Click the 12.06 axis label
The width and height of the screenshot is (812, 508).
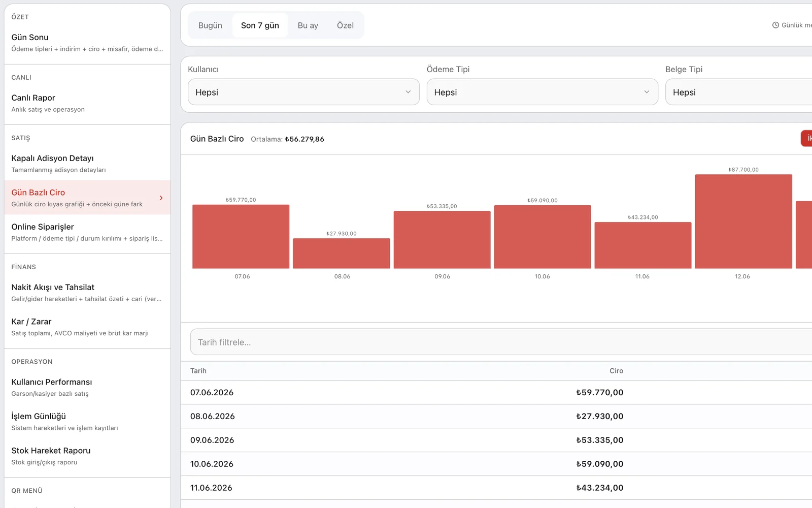pos(742,276)
